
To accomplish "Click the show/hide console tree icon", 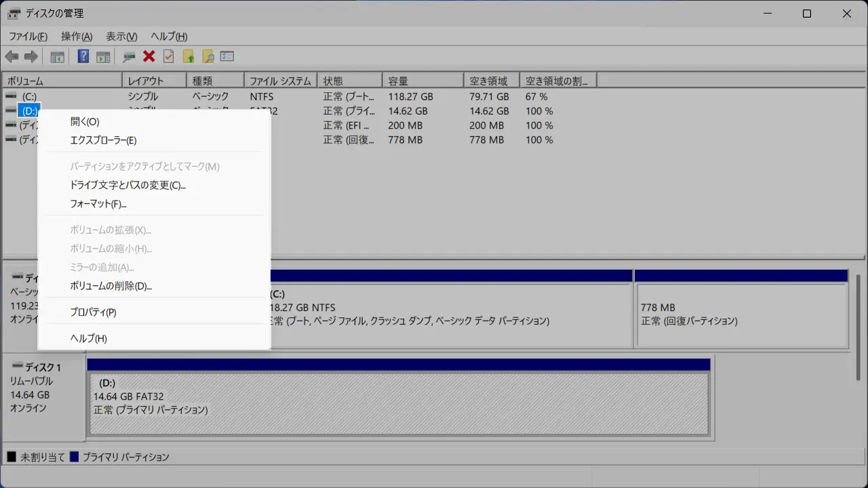I will pyautogui.click(x=58, y=57).
